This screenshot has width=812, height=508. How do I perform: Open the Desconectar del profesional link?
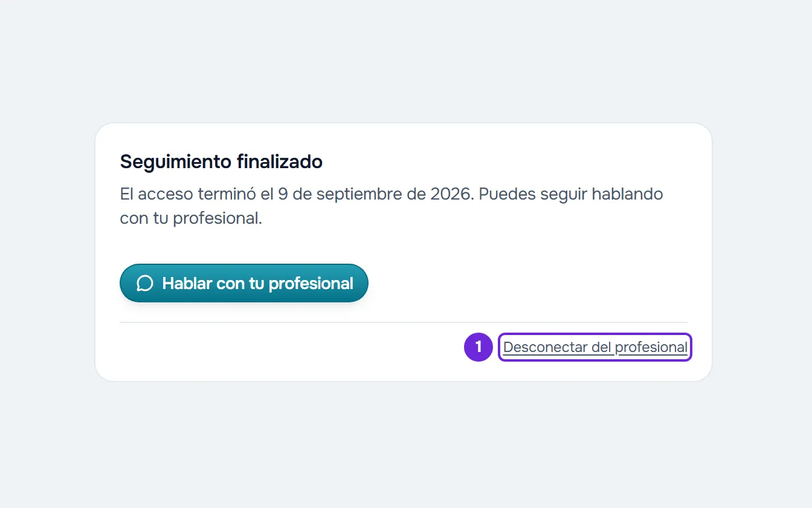pyautogui.click(x=595, y=347)
